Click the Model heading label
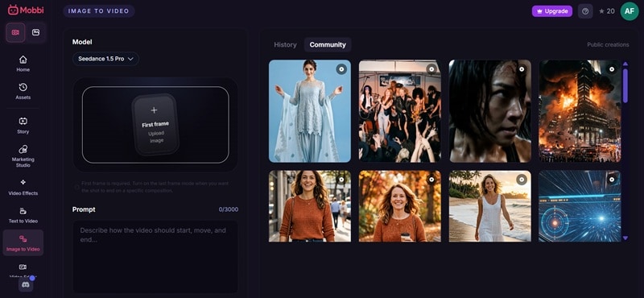 tap(82, 42)
